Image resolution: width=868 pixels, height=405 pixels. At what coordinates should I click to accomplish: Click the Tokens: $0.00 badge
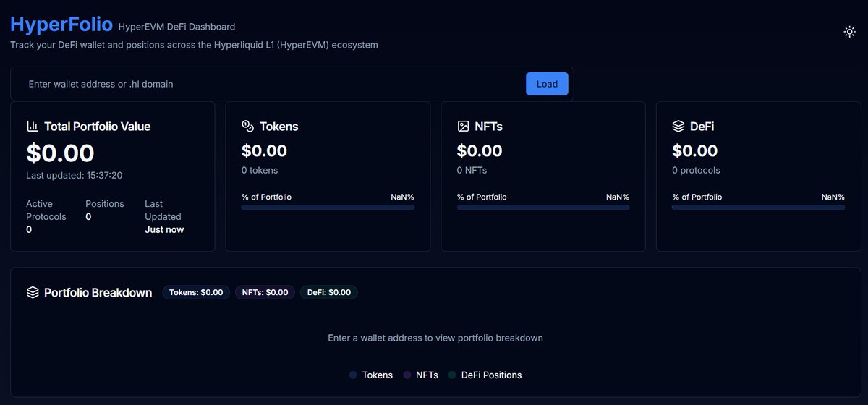(196, 292)
